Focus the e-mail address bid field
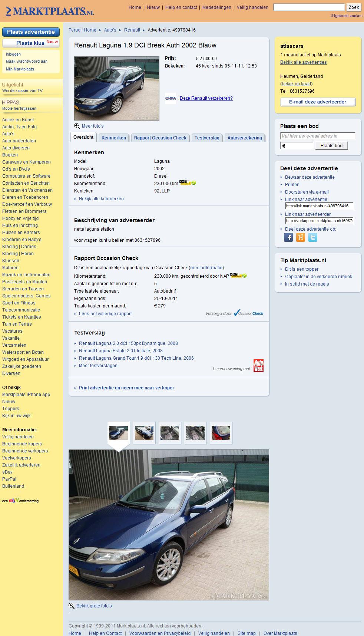364x636 pixels. (x=318, y=136)
